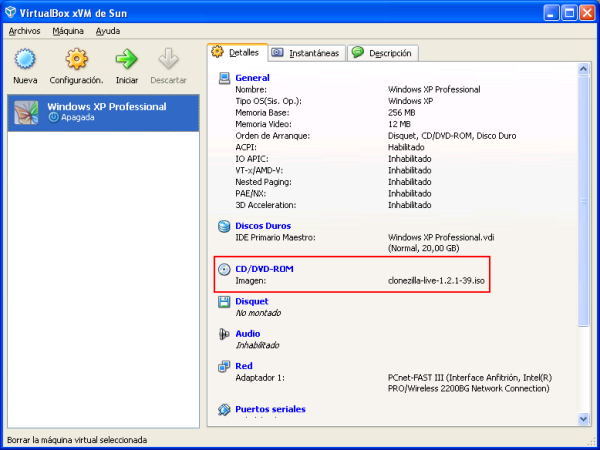
Task: Open the Discos Duros settings link
Action: coord(263,226)
